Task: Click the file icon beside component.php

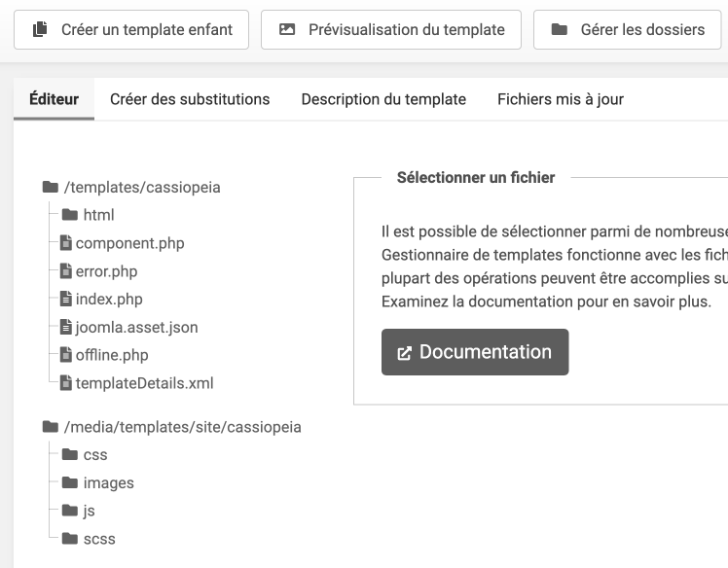Action: [66, 243]
